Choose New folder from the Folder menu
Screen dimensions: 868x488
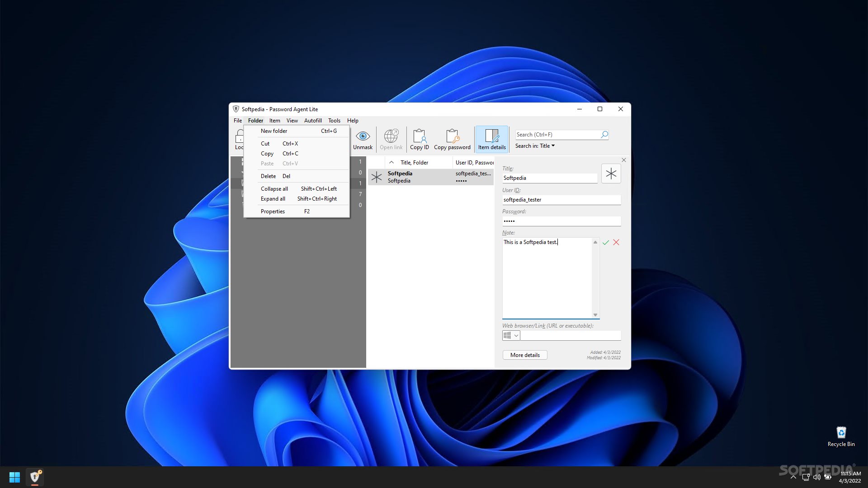pos(297,131)
